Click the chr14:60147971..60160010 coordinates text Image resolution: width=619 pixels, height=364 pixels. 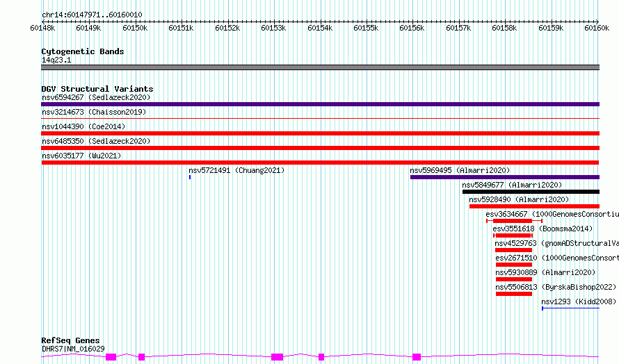[x=92, y=15]
